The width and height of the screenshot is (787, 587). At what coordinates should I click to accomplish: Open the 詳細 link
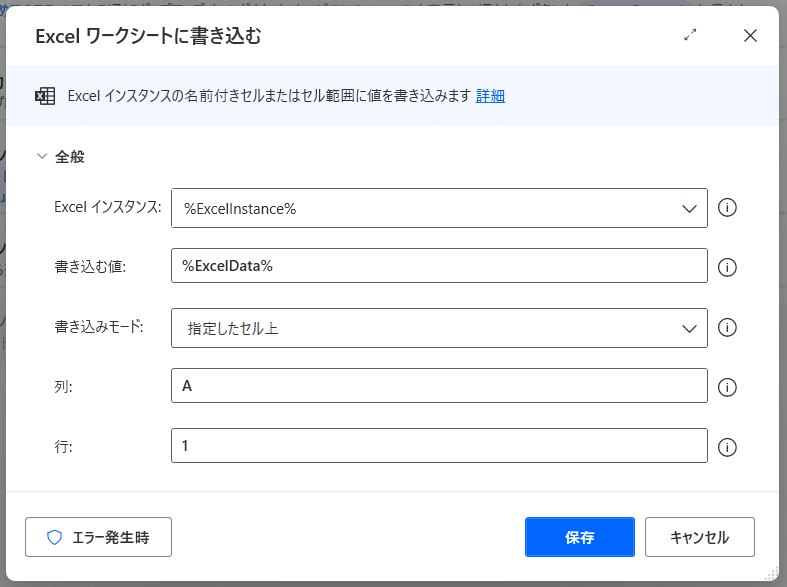tap(490, 95)
